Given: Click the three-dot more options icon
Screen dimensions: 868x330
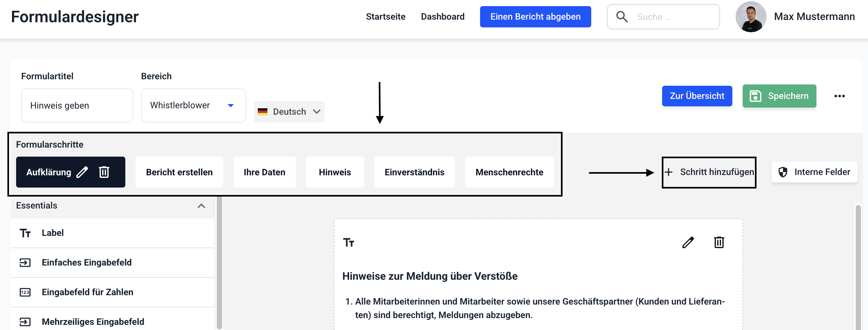Looking at the screenshot, I should click(839, 96).
